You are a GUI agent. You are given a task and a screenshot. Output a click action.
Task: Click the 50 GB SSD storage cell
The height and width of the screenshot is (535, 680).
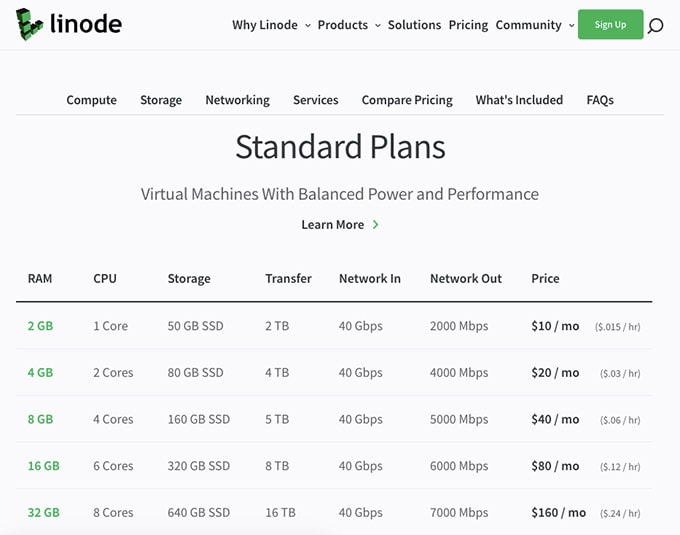(196, 326)
